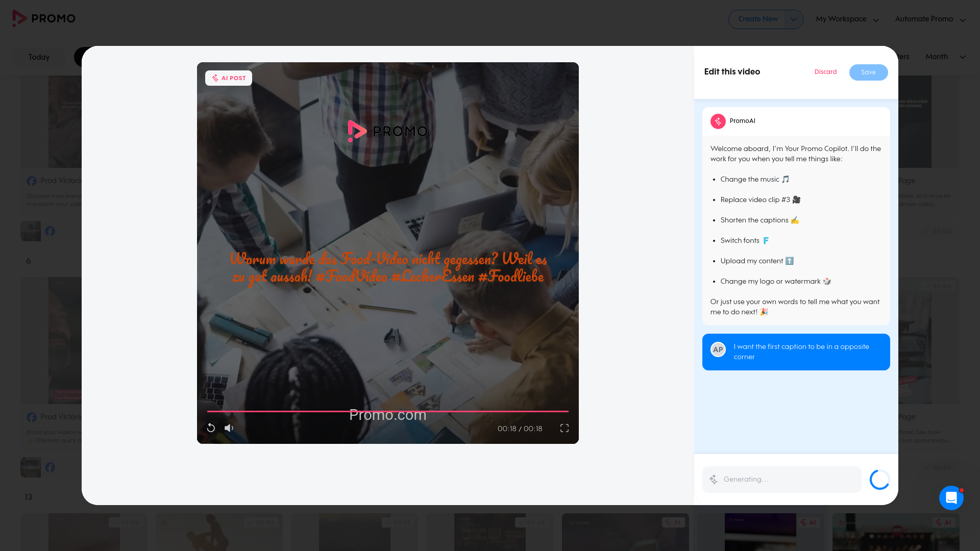The width and height of the screenshot is (980, 551).
Task: Click the Generating prompt input field
Action: [x=782, y=480]
